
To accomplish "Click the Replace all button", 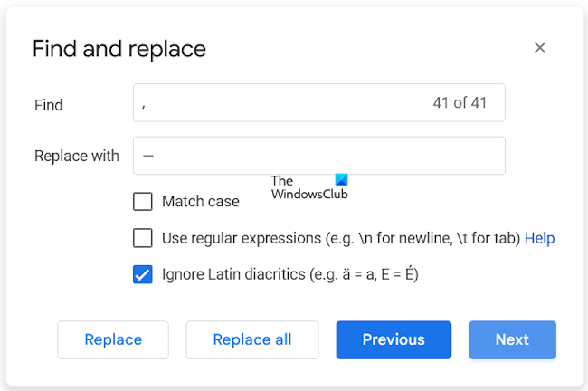I will pyautogui.click(x=252, y=339).
